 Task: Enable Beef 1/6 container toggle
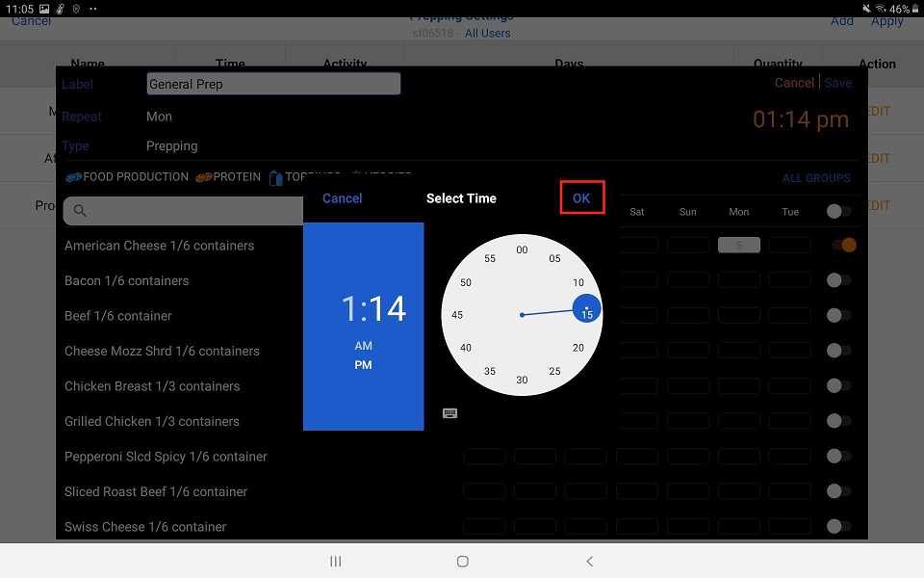838,315
